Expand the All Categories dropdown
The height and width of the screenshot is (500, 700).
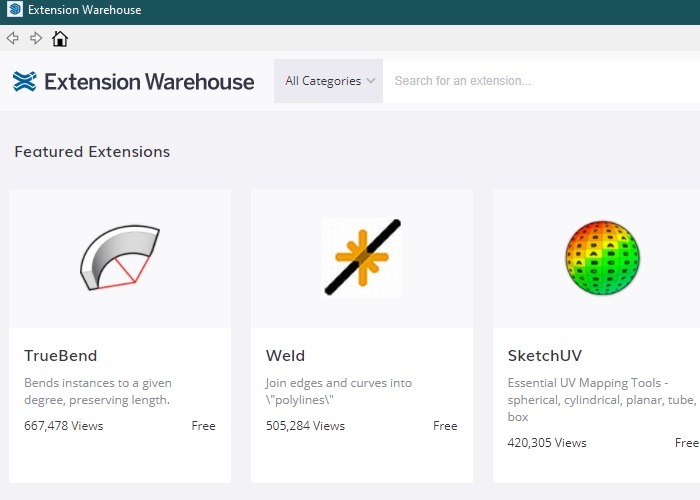coord(329,81)
